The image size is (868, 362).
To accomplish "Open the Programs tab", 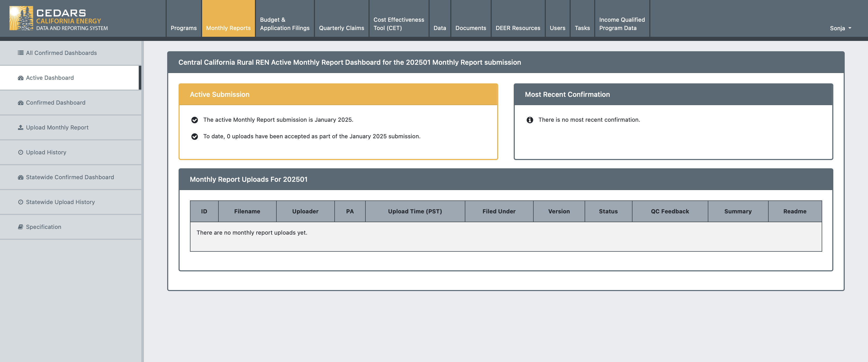I will pyautogui.click(x=183, y=28).
